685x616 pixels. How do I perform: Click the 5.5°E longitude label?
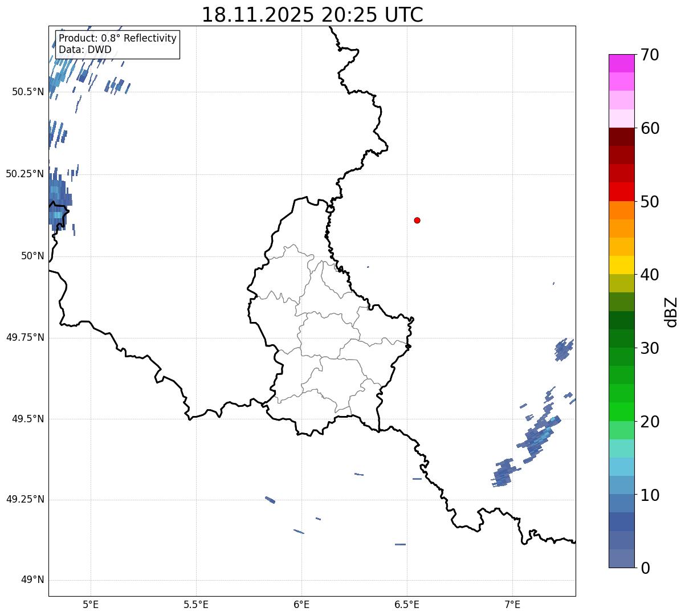(x=196, y=605)
